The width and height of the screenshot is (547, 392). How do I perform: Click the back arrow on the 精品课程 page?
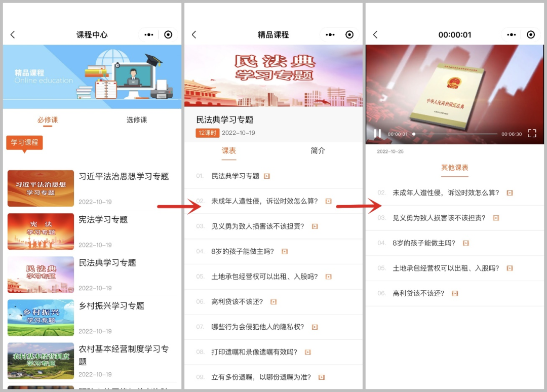tap(194, 34)
